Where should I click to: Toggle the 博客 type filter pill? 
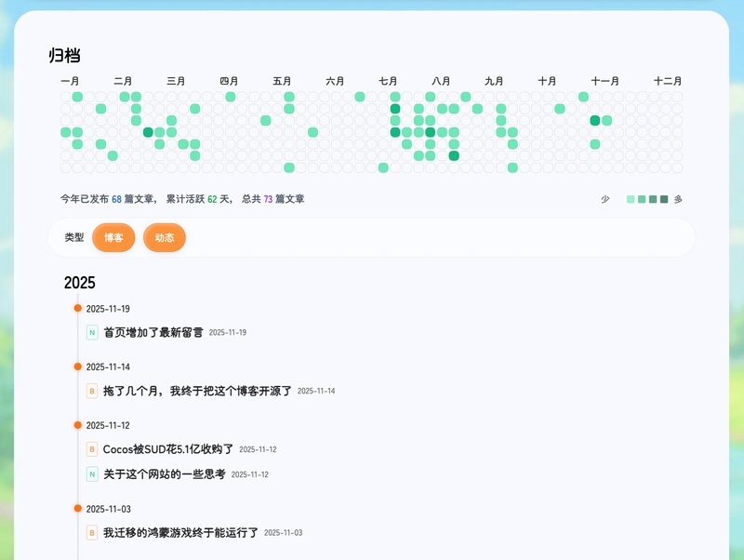point(113,238)
